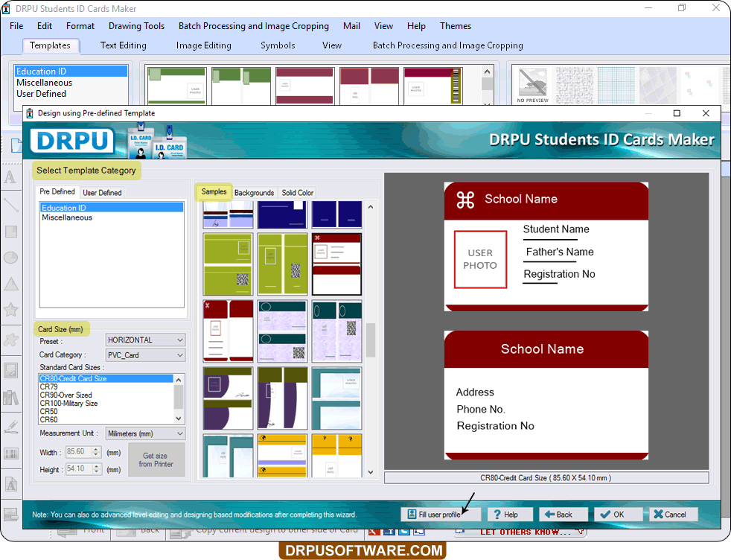The height and width of the screenshot is (560, 731).
Task: Switch to the Backgrounds tab
Action: pyautogui.click(x=254, y=193)
